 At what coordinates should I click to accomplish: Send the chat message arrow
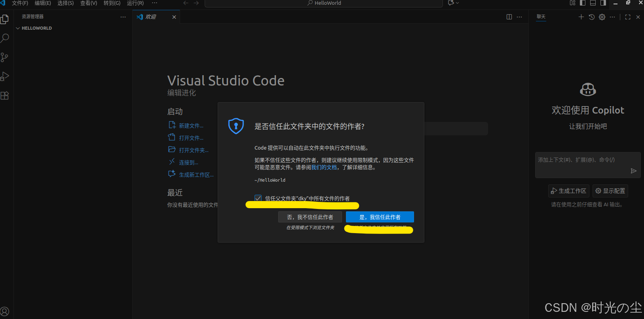pos(634,171)
